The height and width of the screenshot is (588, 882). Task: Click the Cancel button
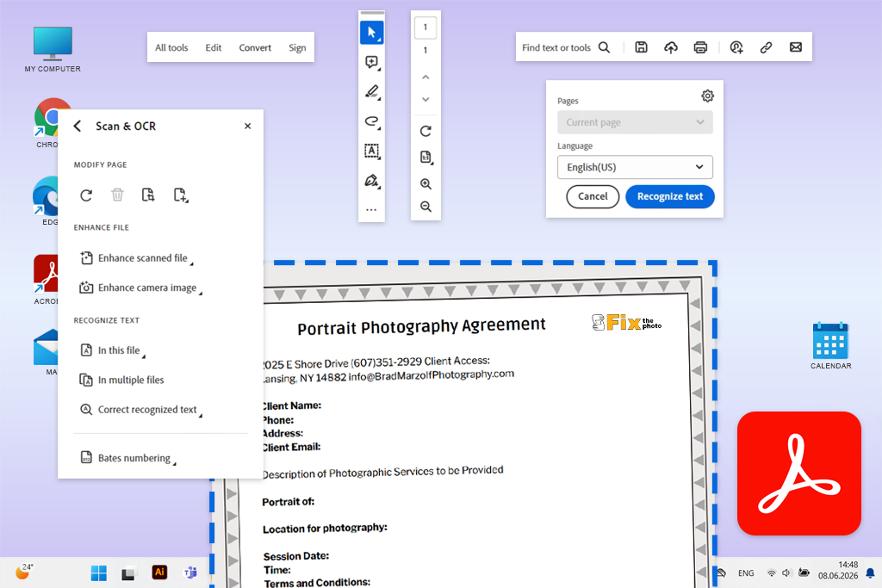(593, 196)
